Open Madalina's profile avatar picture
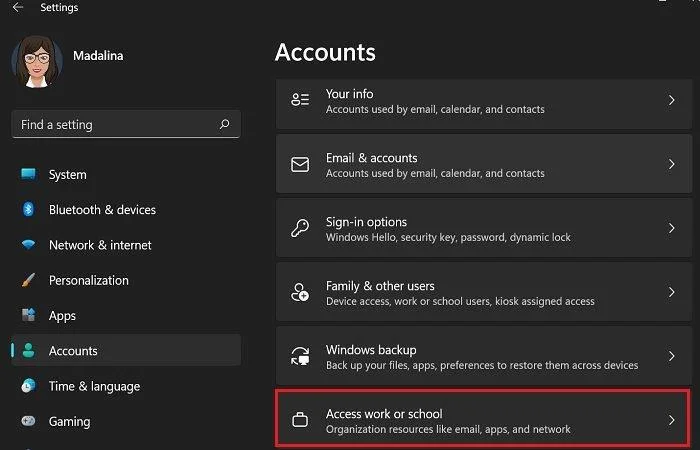 pyautogui.click(x=37, y=61)
